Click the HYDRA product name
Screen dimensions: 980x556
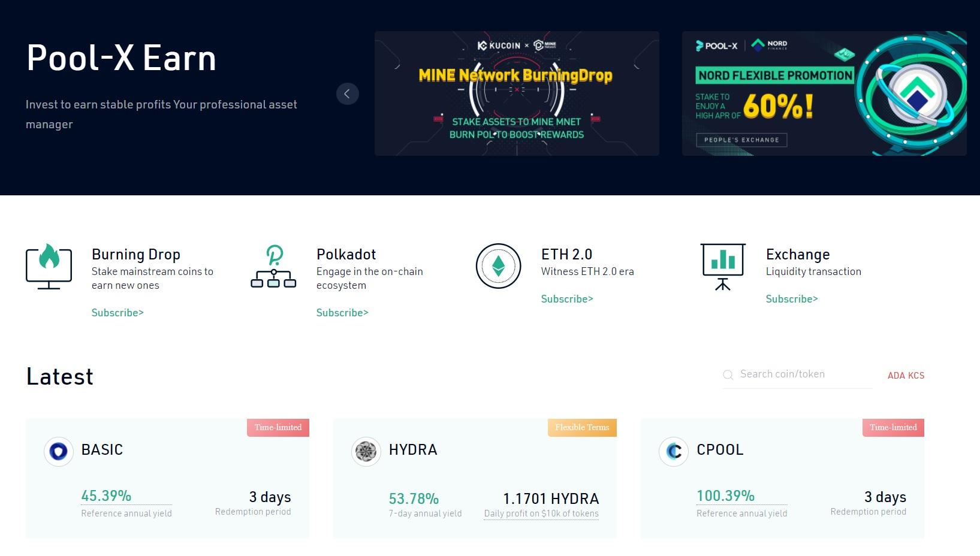pyautogui.click(x=413, y=450)
